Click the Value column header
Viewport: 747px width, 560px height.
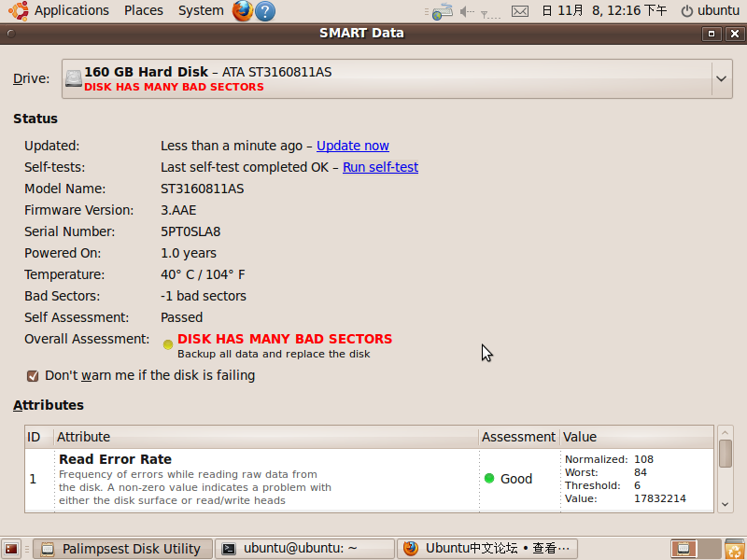[x=637, y=437]
